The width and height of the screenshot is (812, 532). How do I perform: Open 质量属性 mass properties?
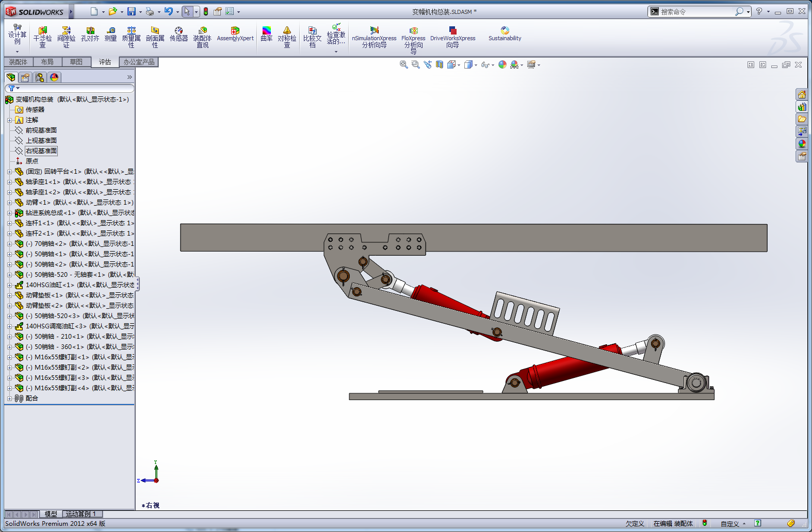131,37
